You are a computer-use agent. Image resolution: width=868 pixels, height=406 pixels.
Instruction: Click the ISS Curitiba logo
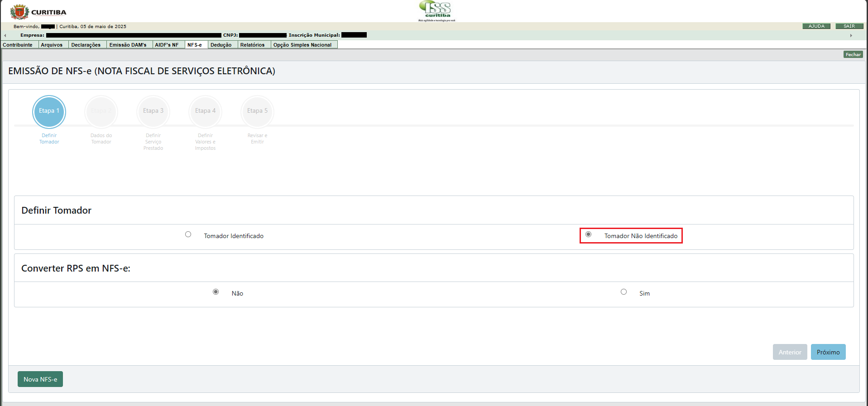[x=437, y=11]
